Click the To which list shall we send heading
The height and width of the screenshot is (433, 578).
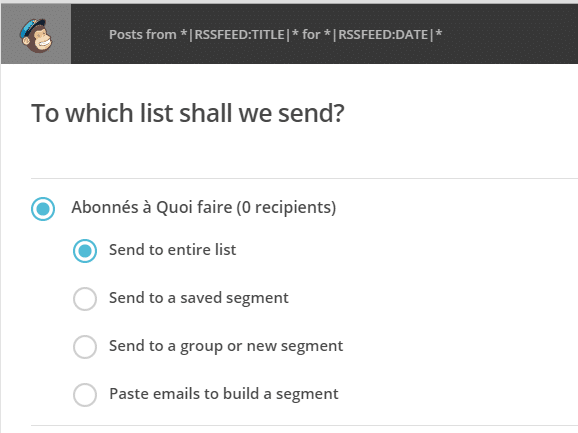pos(188,113)
